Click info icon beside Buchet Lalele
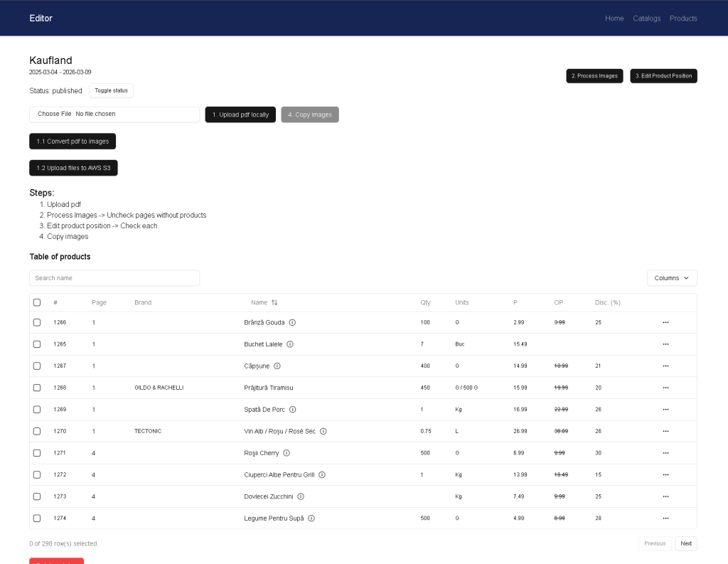This screenshot has height=564, width=728. click(x=290, y=344)
